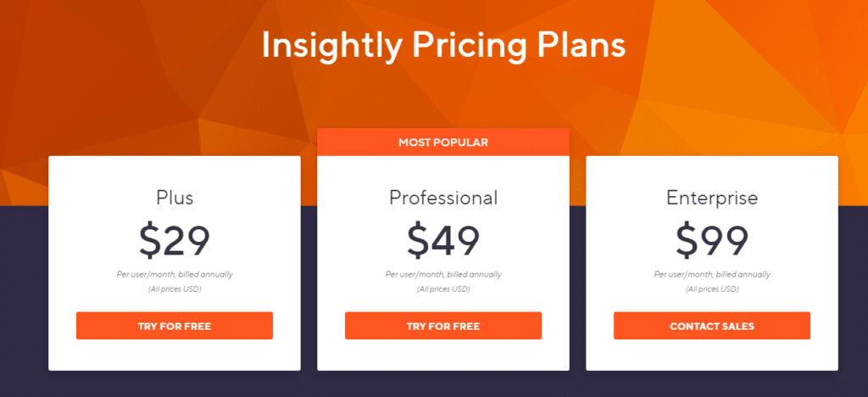Click the MOST POPULAR banner

point(442,143)
